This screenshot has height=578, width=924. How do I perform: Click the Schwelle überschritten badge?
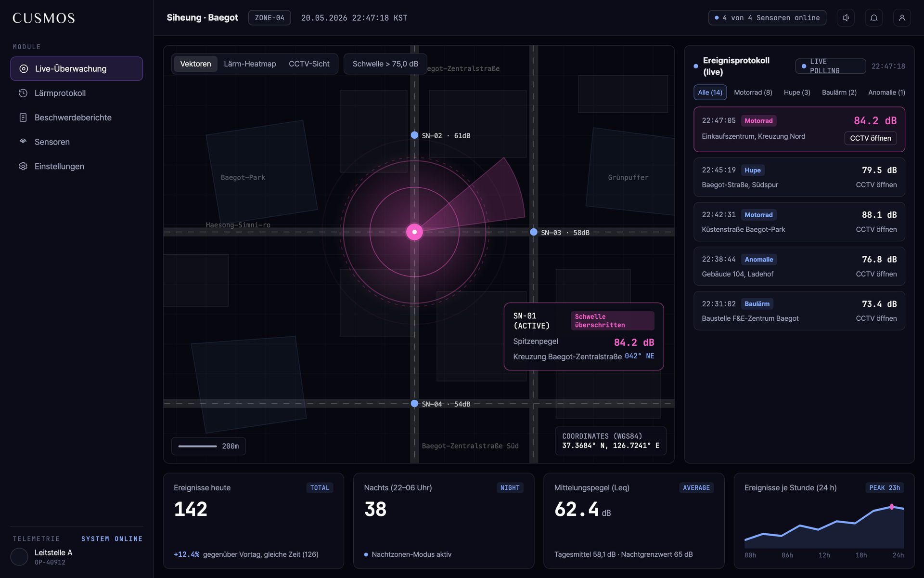coord(613,321)
